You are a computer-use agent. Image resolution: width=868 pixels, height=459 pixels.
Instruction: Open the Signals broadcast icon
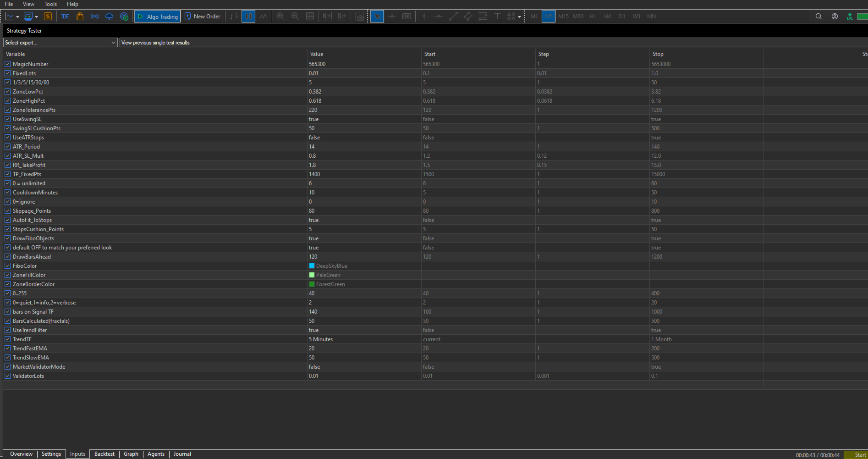click(x=94, y=17)
